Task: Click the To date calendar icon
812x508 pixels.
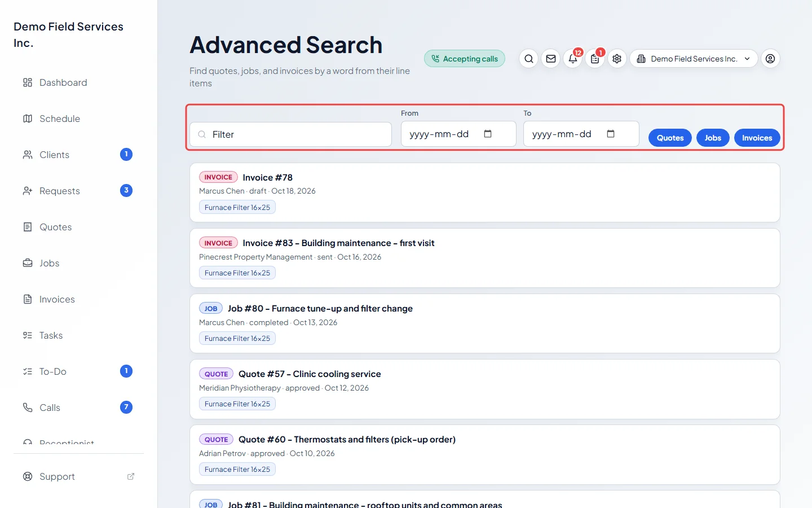Action: click(x=611, y=134)
